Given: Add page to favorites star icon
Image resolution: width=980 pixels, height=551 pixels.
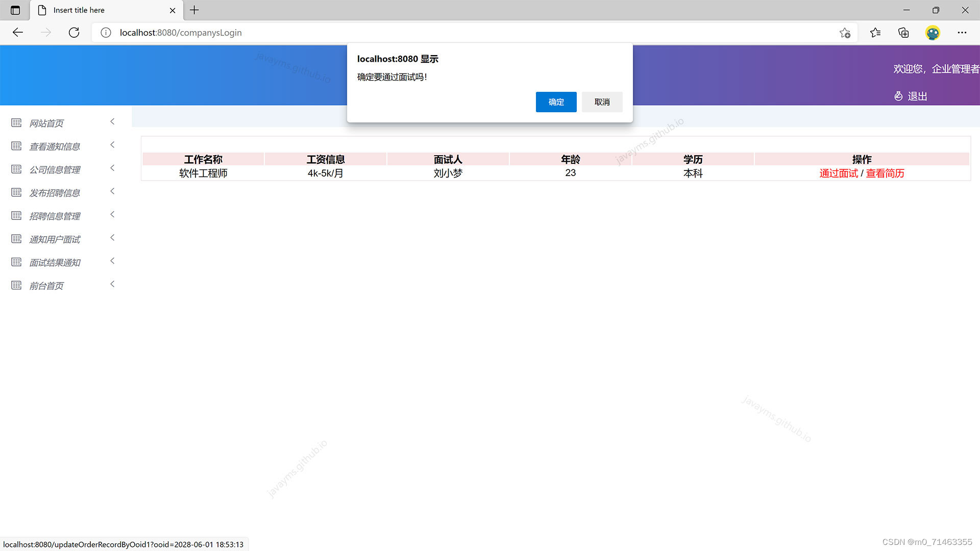Looking at the screenshot, I should pos(845,33).
